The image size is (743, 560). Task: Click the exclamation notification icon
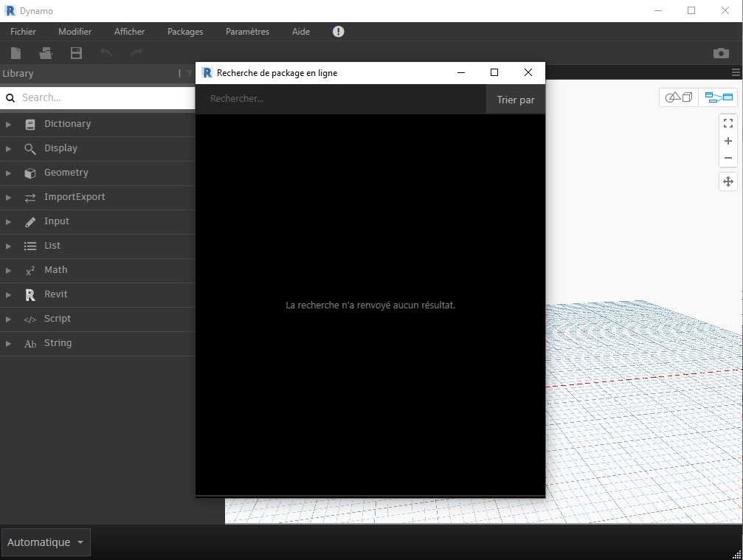click(x=338, y=32)
